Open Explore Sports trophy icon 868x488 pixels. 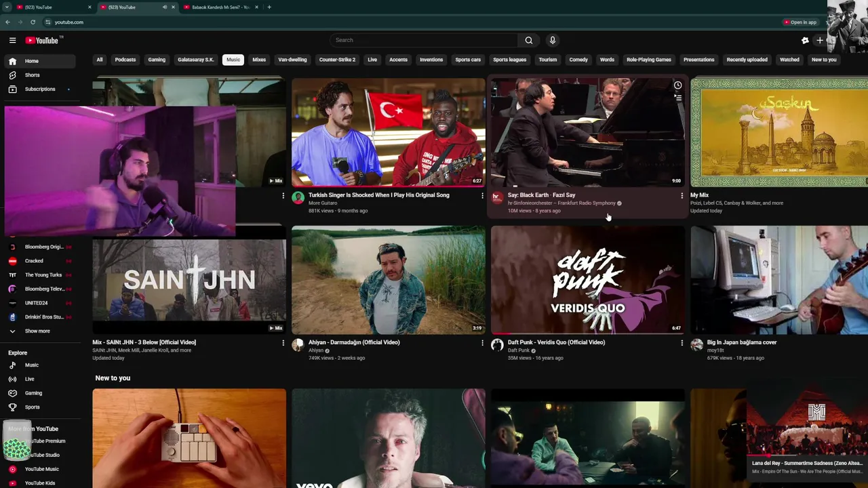click(x=12, y=407)
